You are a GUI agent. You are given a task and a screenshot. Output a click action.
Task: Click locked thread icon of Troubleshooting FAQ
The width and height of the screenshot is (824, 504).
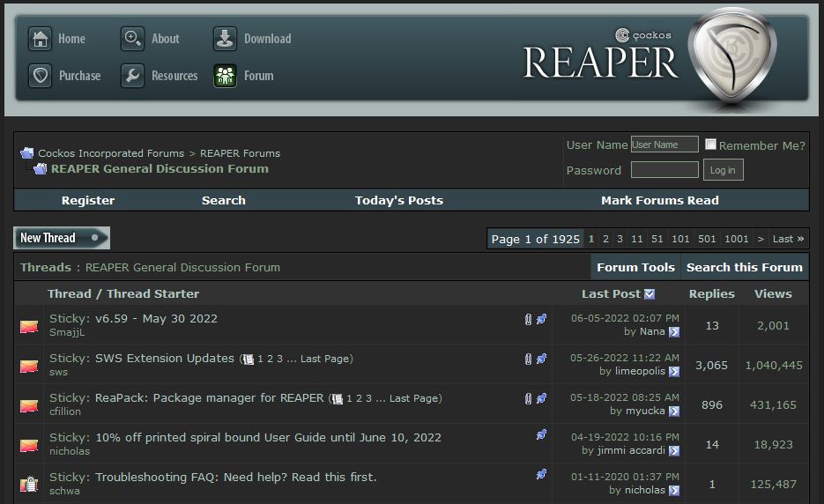[29, 484]
